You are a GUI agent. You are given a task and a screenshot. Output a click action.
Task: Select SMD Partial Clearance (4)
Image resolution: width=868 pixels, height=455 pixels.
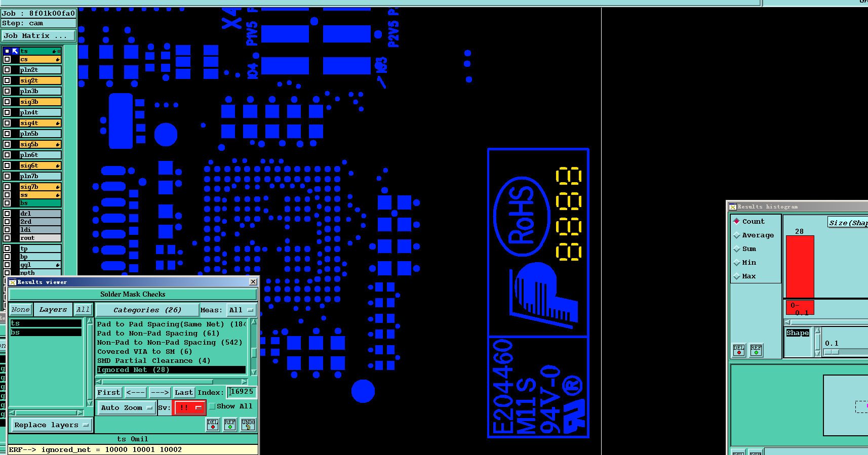click(x=172, y=360)
